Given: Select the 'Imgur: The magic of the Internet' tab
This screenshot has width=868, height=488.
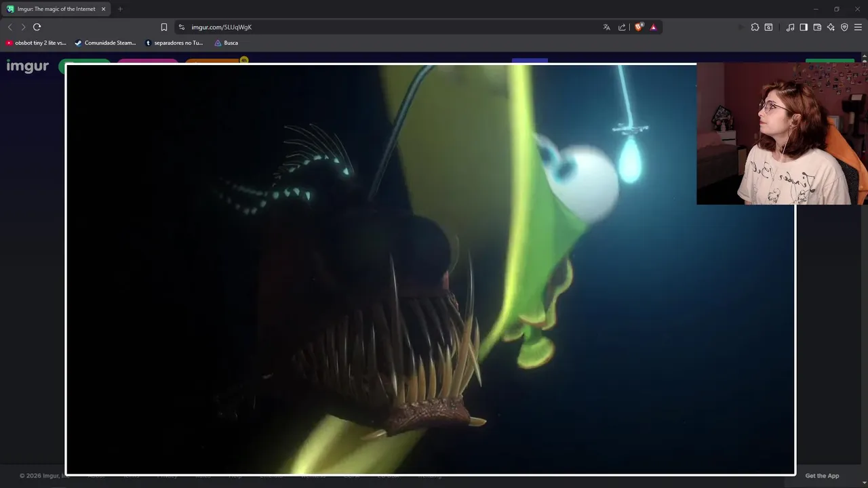Looking at the screenshot, I should (x=56, y=9).
